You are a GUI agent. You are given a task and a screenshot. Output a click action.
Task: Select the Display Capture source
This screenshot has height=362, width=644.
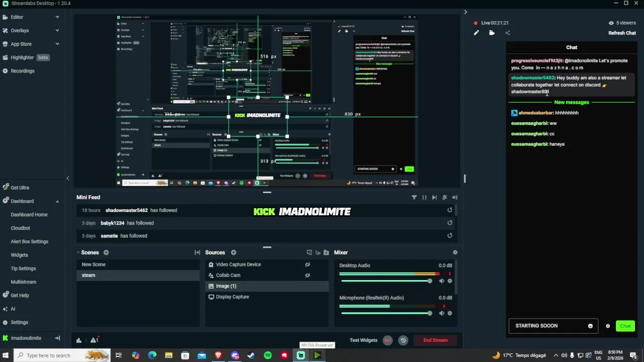coord(267,297)
